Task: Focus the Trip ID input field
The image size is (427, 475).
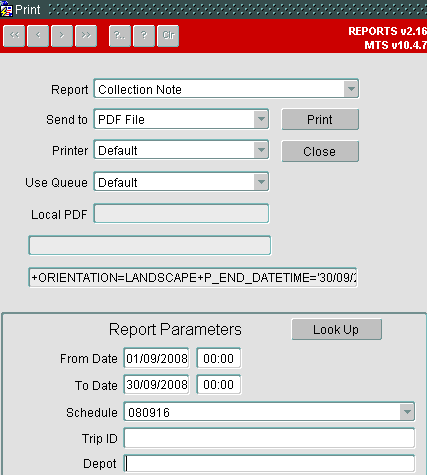Action: tap(269, 438)
